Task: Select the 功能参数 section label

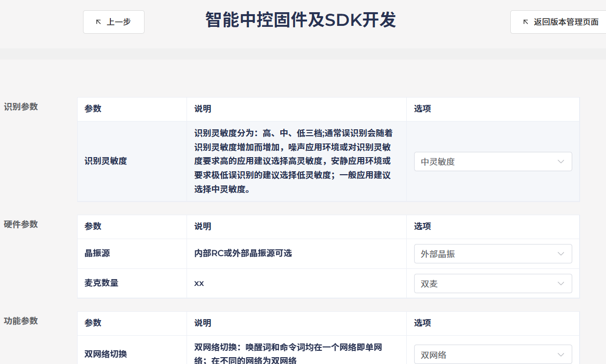Action: pyautogui.click(x=21, y=321)
